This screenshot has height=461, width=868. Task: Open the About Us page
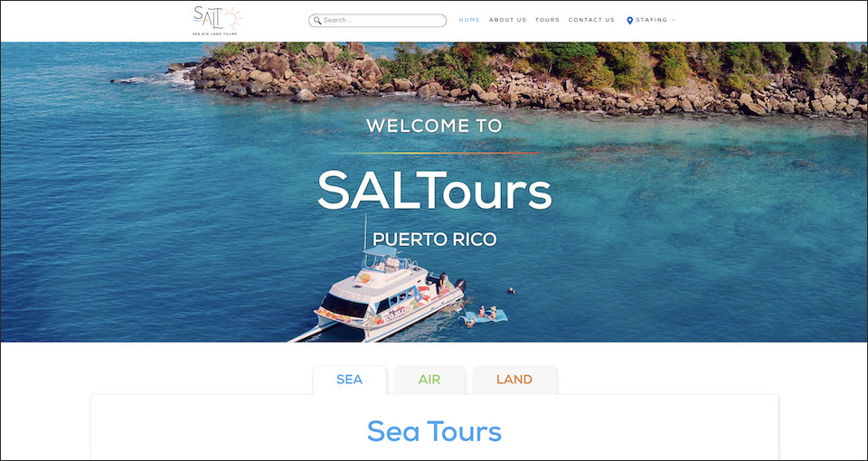[x=507, y=20]
